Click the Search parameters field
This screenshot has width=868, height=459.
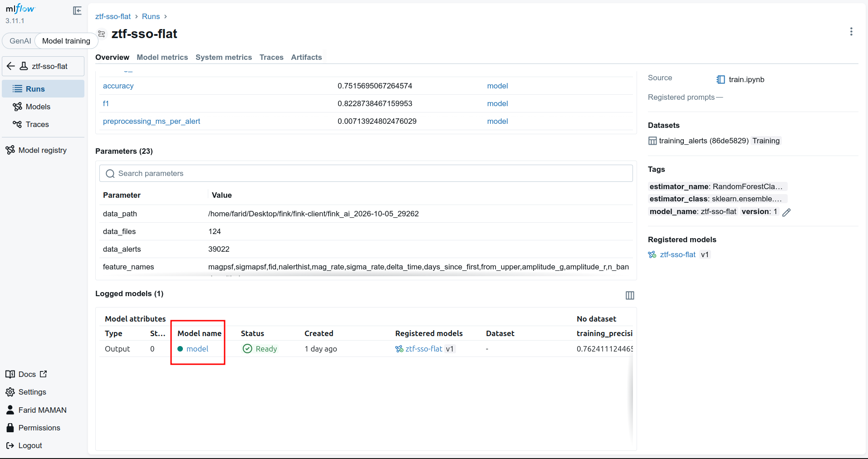coord(366,173)
